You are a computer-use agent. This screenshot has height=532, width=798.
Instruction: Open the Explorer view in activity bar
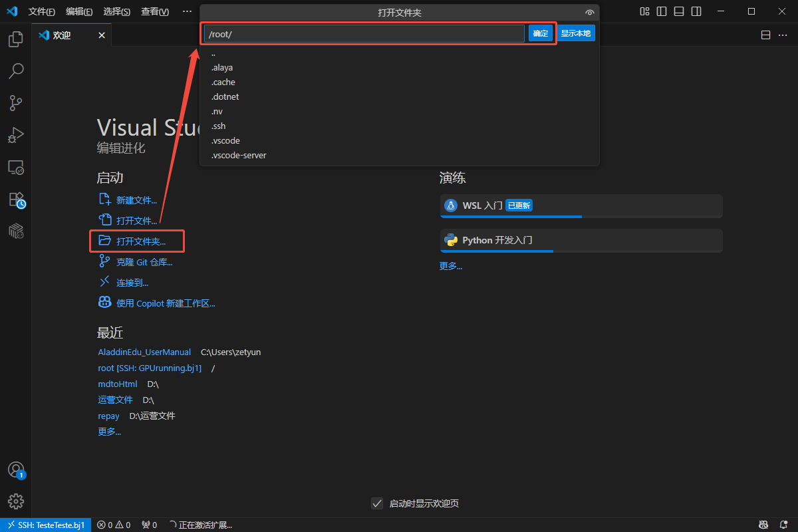point(16,39)
